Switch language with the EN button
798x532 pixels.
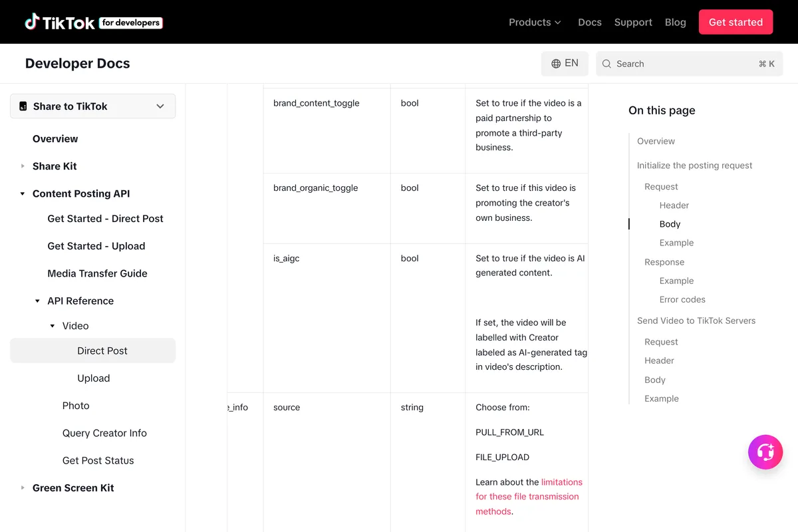pos(565,64)
